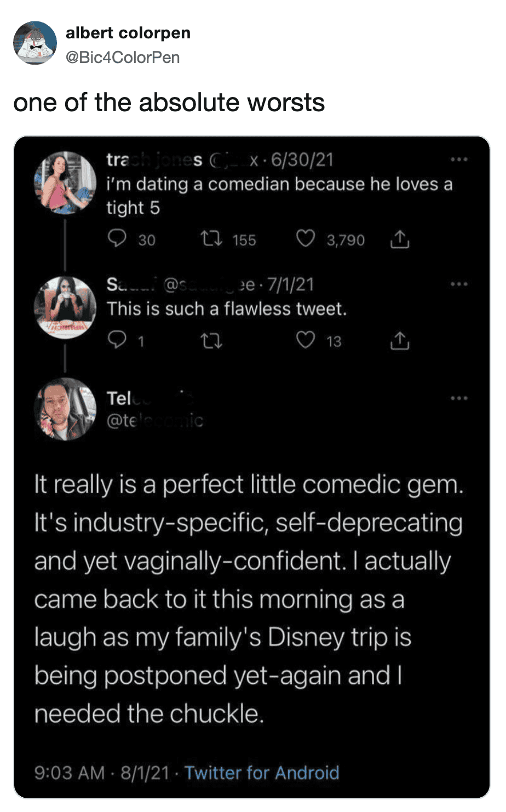The image size is (506, 812).
Task: Open the first tweet author's avatar
Action: [x=65, y=183]
